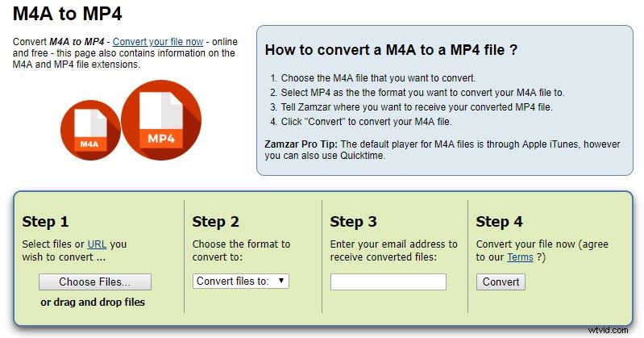The image size is (644, 338).
Task: Click the 'Step 4' heading
Action: coord(500,222)
